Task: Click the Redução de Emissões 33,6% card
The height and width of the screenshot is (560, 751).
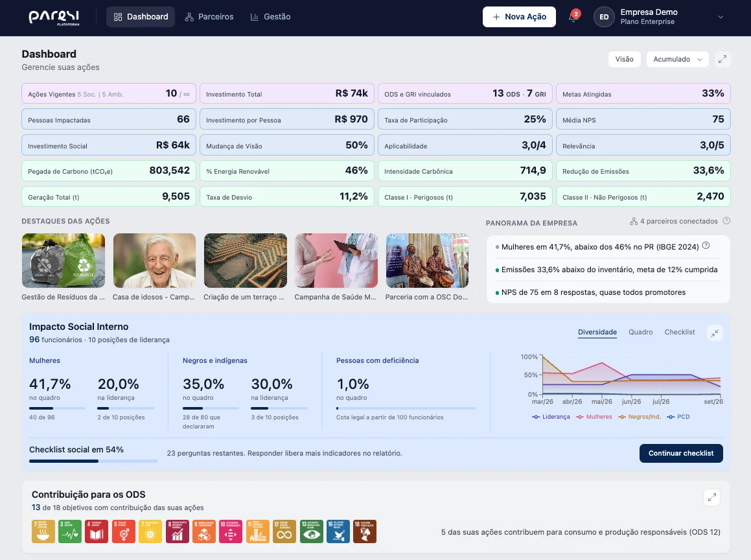Action: click(x=643, y=170)
